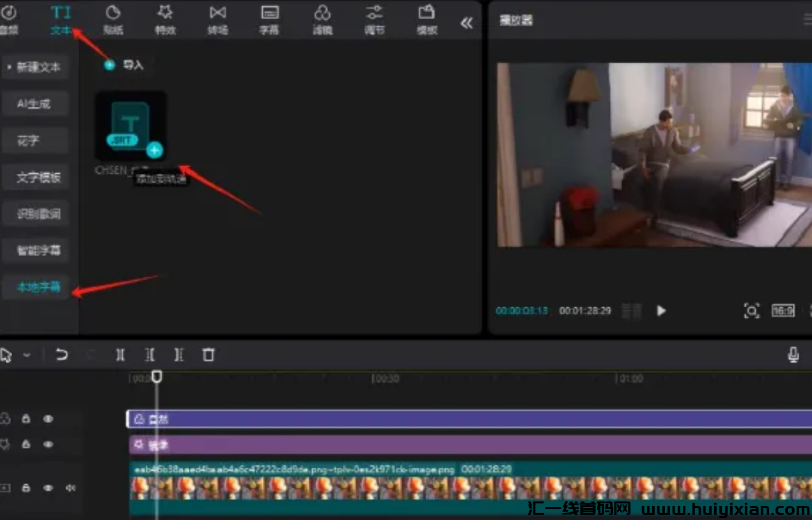This screenshot has height=520, width=812.
Task: Click the undo arrow in timeline toolbar
Action: pyautogui.click(x=61, y=355)
